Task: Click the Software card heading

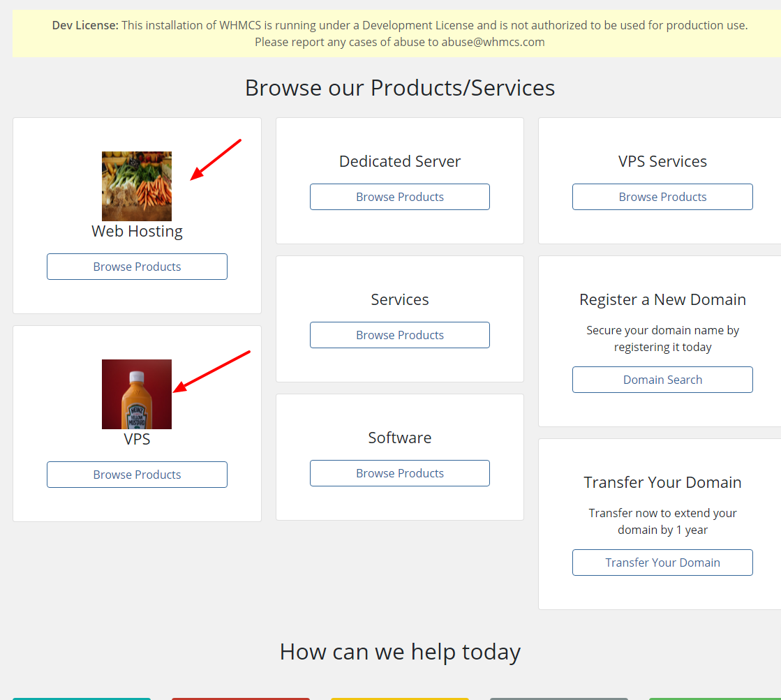Action: [x=399, y=438]
